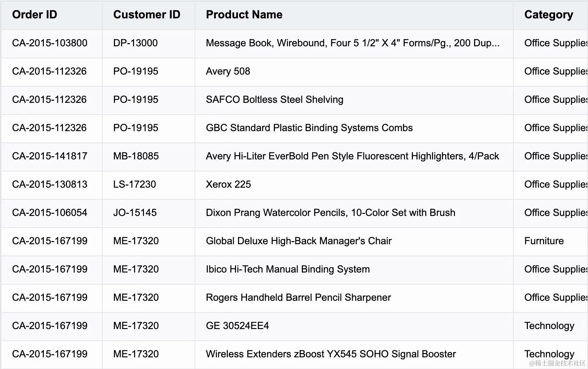Select customer cell MB-18085
588x369 pixels.
149,157
